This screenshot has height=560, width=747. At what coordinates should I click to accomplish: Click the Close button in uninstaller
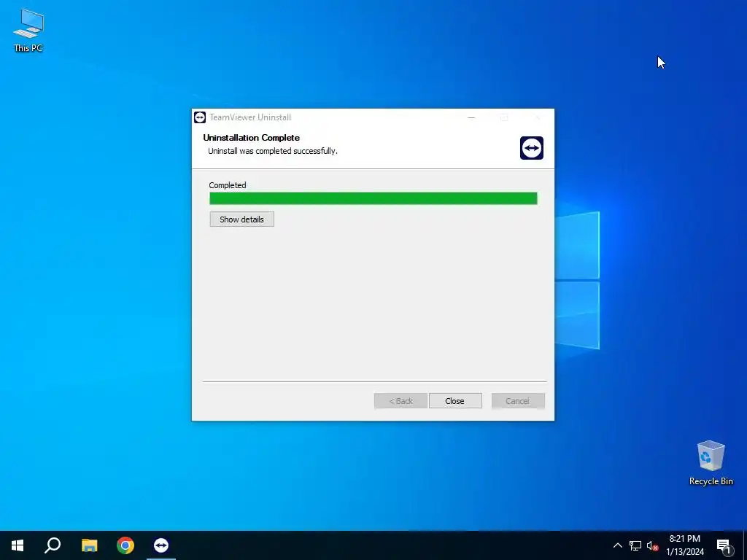[455, 401]
